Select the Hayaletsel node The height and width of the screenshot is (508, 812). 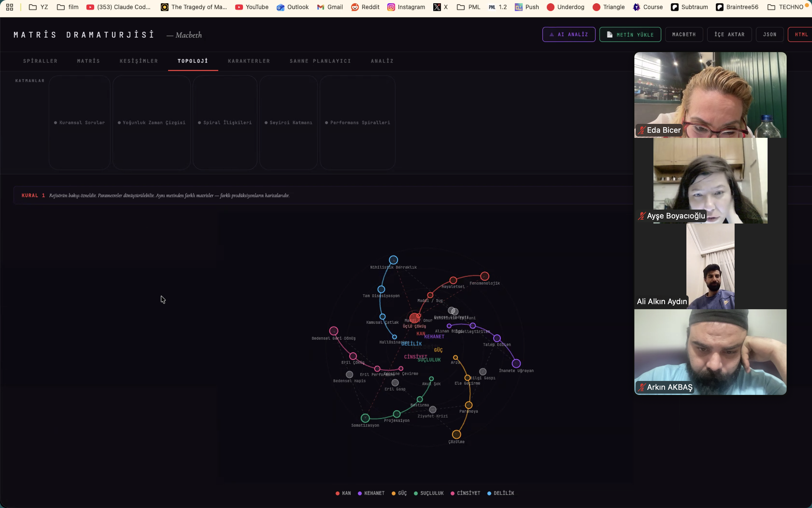click(453, 280)
